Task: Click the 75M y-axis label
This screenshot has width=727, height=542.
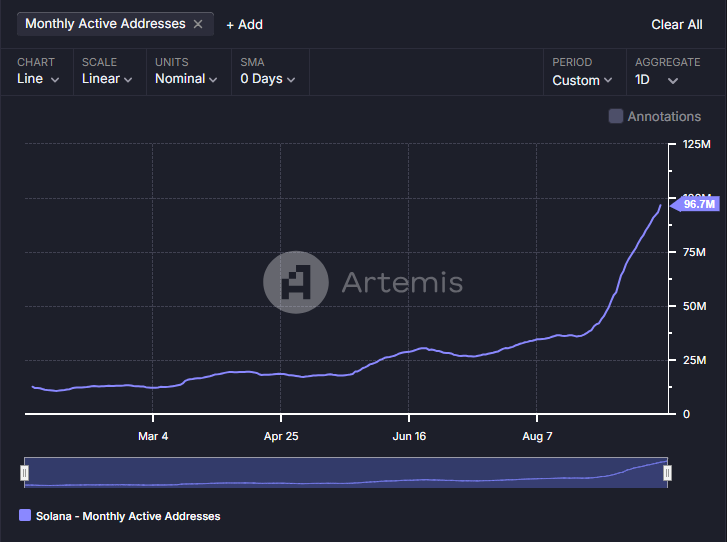Action: [694, 252]
